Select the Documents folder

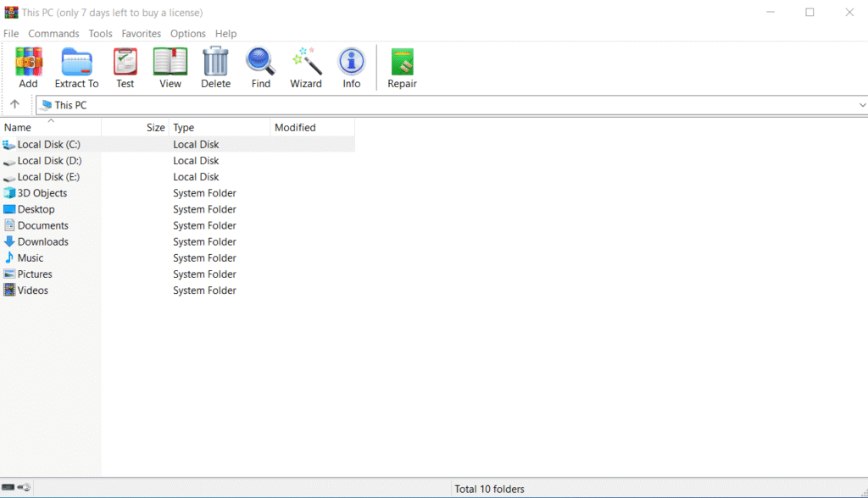[42, 225]
